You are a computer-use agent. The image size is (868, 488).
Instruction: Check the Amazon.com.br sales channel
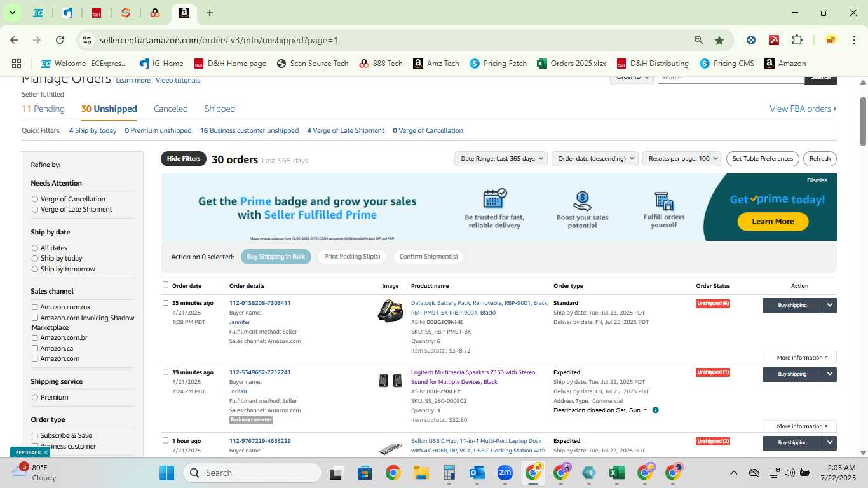(35, 337)
